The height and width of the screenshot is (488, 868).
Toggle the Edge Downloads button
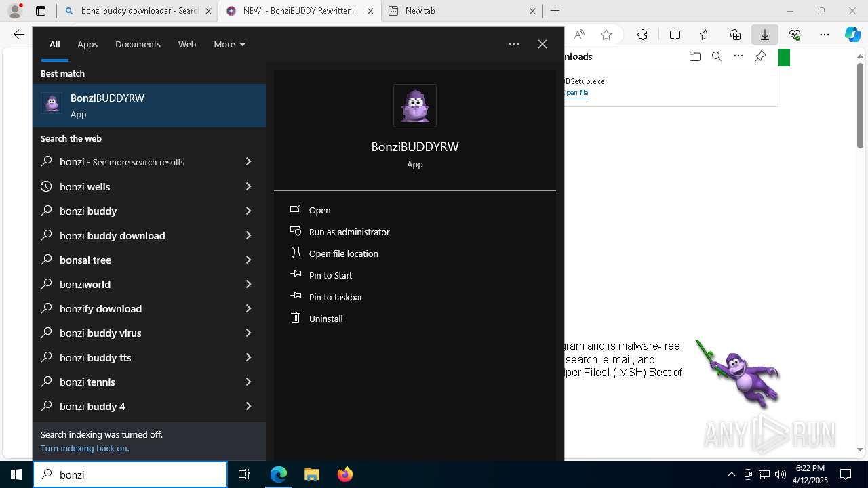(765, 35)
